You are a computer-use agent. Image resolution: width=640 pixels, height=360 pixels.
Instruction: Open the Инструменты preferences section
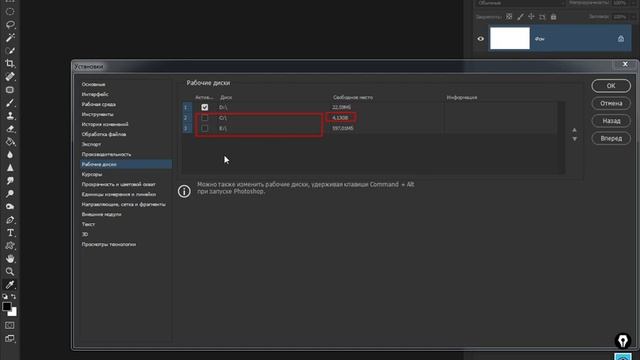[x=98, y=114]
